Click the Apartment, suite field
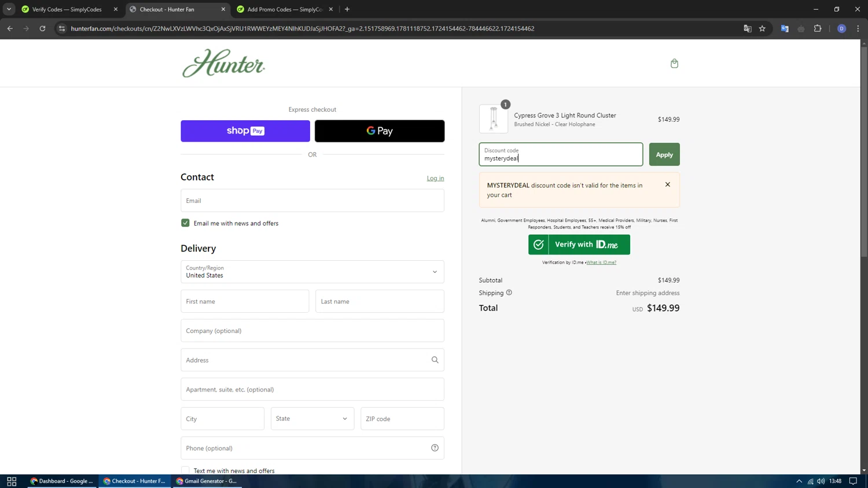 coord(312,389)
